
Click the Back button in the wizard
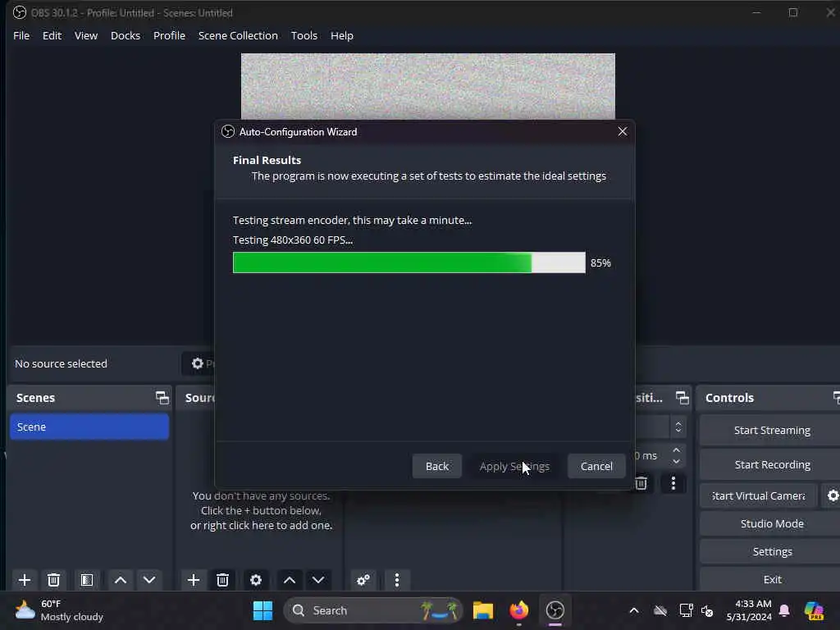[x=436, y=466]
